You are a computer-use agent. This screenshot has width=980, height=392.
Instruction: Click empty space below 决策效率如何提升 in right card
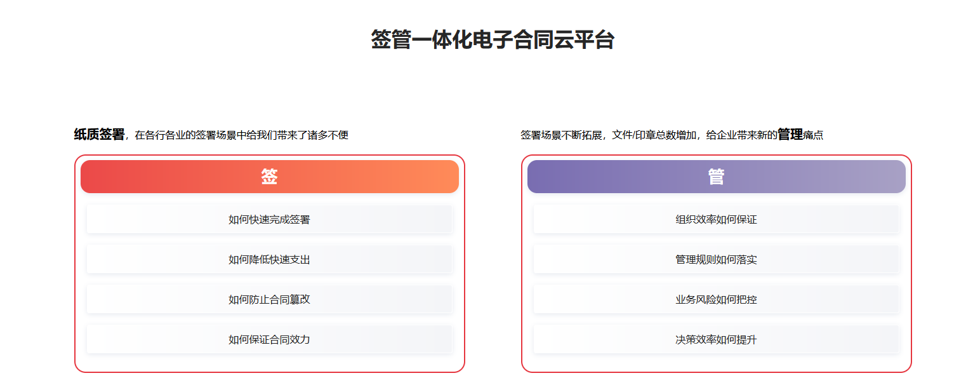717,362
